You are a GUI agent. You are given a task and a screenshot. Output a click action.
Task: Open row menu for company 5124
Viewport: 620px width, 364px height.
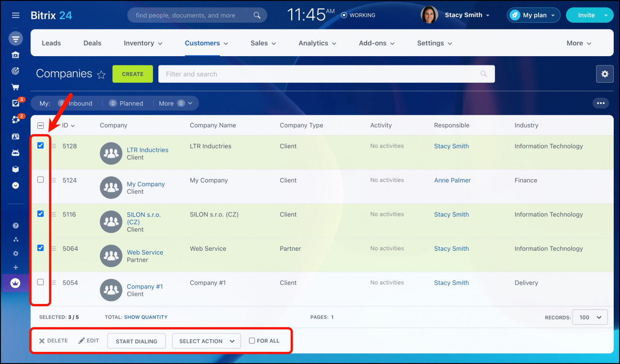click(54, 180)
